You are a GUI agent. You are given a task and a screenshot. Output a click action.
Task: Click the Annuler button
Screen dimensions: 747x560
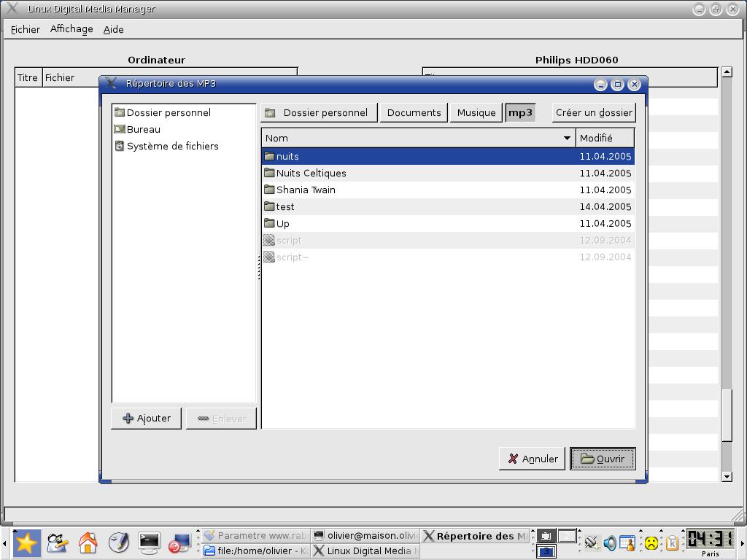(532, 459)
